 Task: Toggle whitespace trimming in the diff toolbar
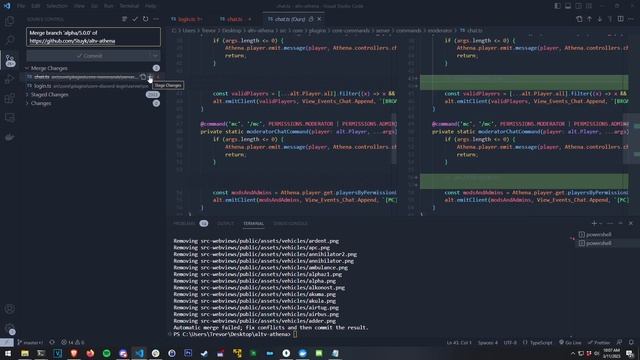(610, 19)
